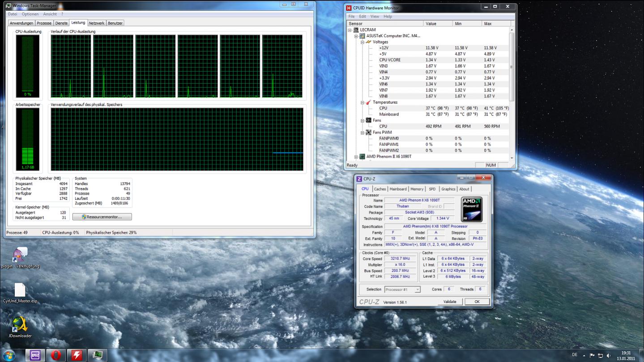
Task: Click the LECRAM computer icon in HWMonitor tree
Action: [356, 30]
